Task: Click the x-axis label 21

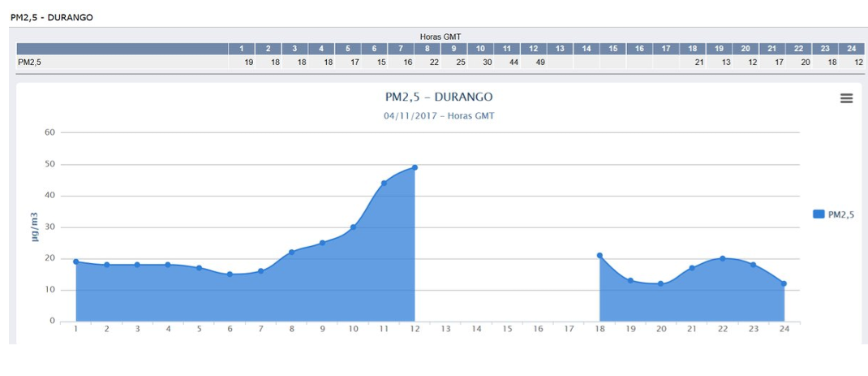Action: click(x=692, y=329)
